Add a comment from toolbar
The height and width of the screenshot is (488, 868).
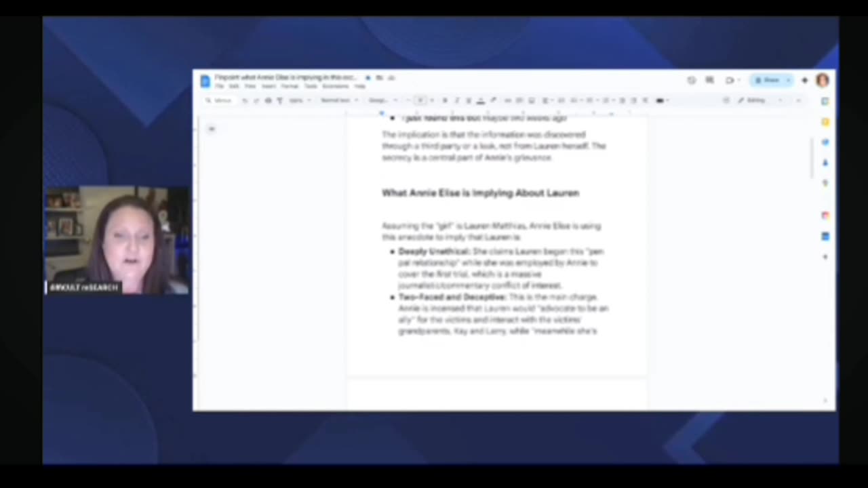tap(520, 100)
